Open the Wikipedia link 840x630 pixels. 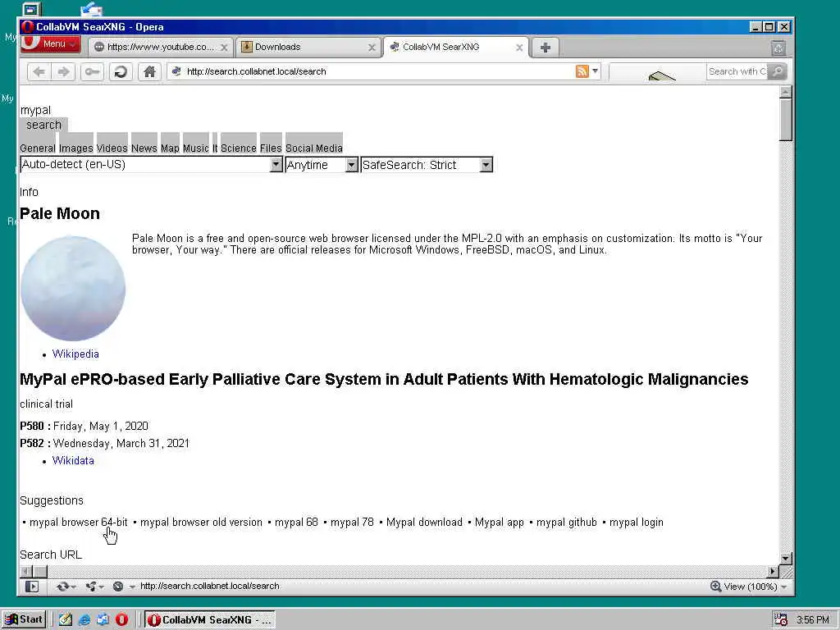(75, 354)
